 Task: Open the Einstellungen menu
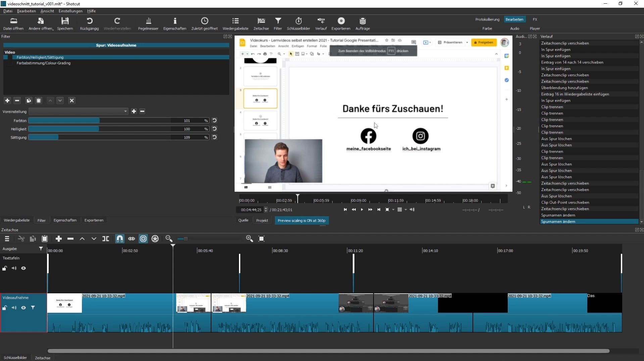point(70,11)
